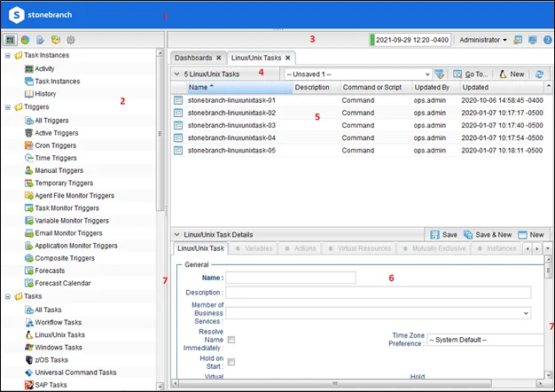Screen dimensions: 555x392
Task: Close the Dashboards tab
Action: pos(219,58)
